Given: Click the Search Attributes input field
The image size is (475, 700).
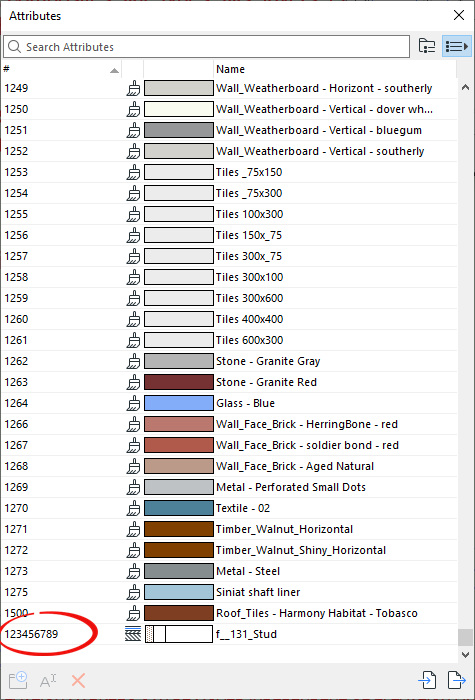Looking at the screenshot, I should point(206,47).
